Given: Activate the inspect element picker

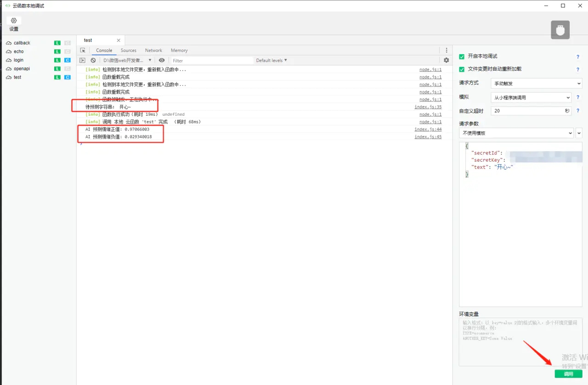Looking at the screenshot, I should click(x=83, y=51).
